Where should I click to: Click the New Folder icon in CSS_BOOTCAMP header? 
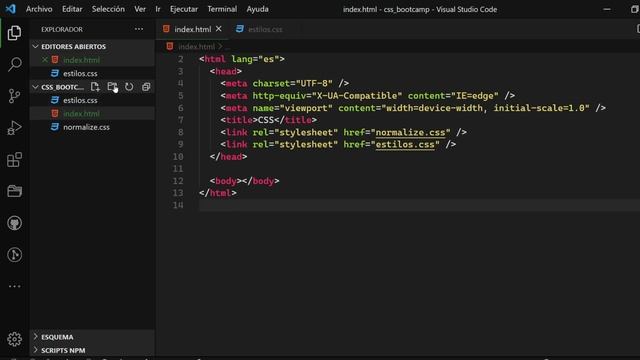pos(112,87)
